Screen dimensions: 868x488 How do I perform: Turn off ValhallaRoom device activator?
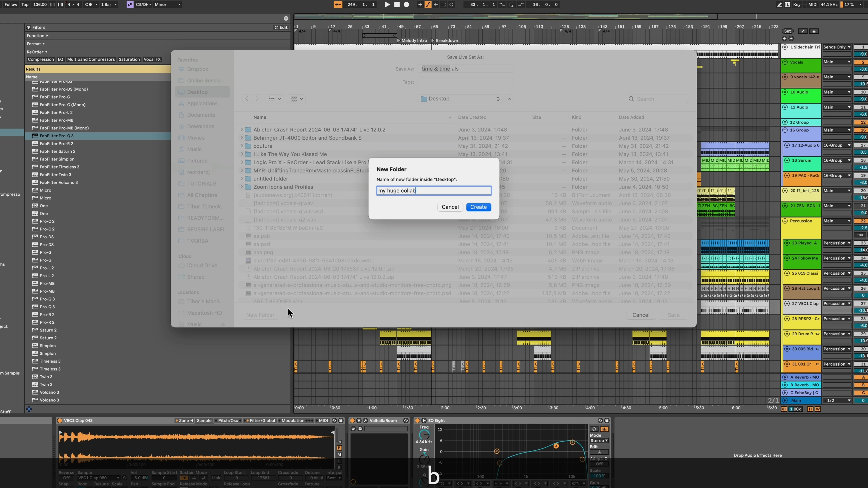click(x=352, y=420)
